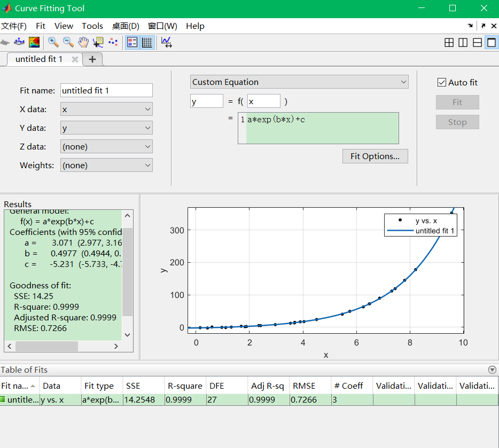The width and height of the screenshot is (499, 448).
Task: Toggle the legend display icon
Action: [132, 42]
